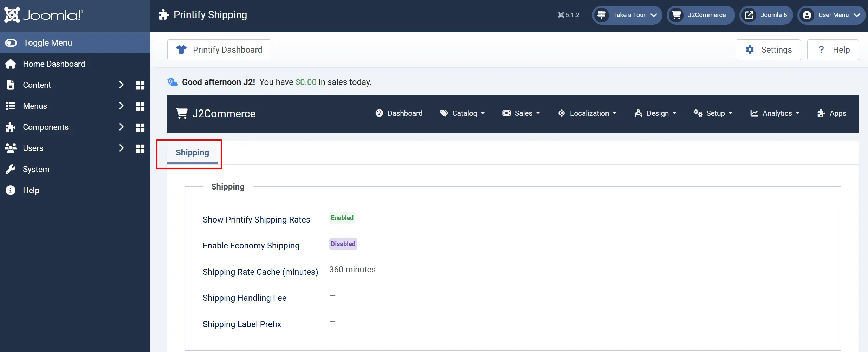Click the Good afternoon J2! greeting text
The width and height of the screenshot is (868, 352).
click(219, 82)
